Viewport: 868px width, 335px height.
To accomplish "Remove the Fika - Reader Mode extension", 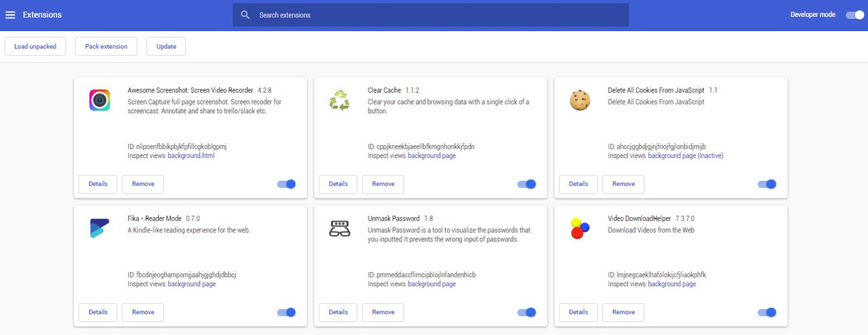I will 143,313.
